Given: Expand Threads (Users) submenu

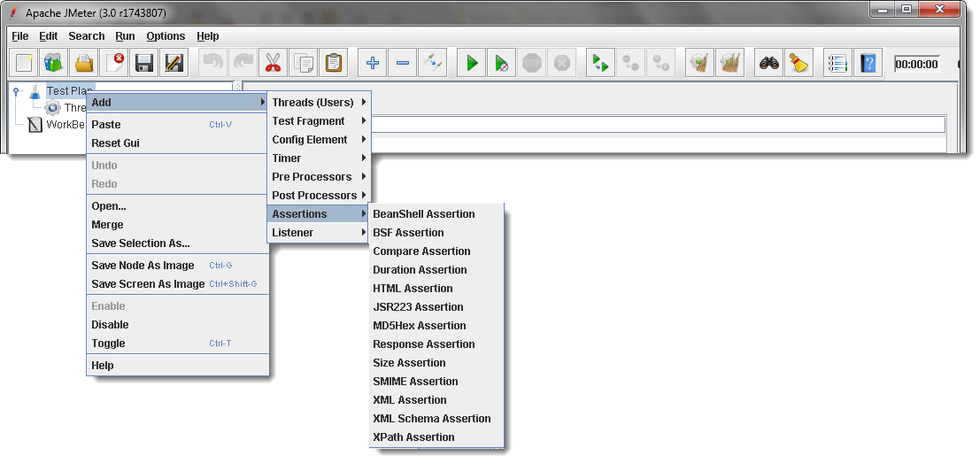Looking at the screenshot, I should tap(320, 102).
